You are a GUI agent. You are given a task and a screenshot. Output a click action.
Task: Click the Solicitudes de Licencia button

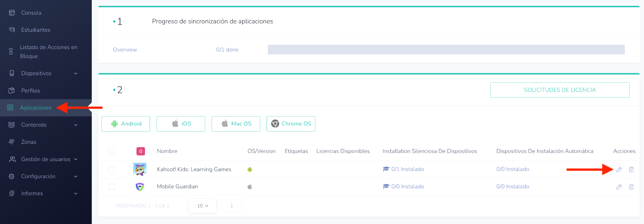point(560,90)
